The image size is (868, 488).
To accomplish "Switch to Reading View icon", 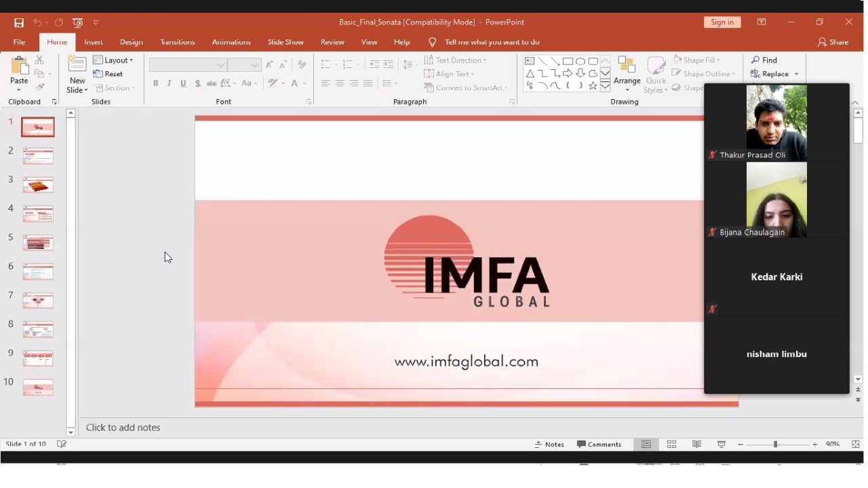I will [x=696, y=445].
